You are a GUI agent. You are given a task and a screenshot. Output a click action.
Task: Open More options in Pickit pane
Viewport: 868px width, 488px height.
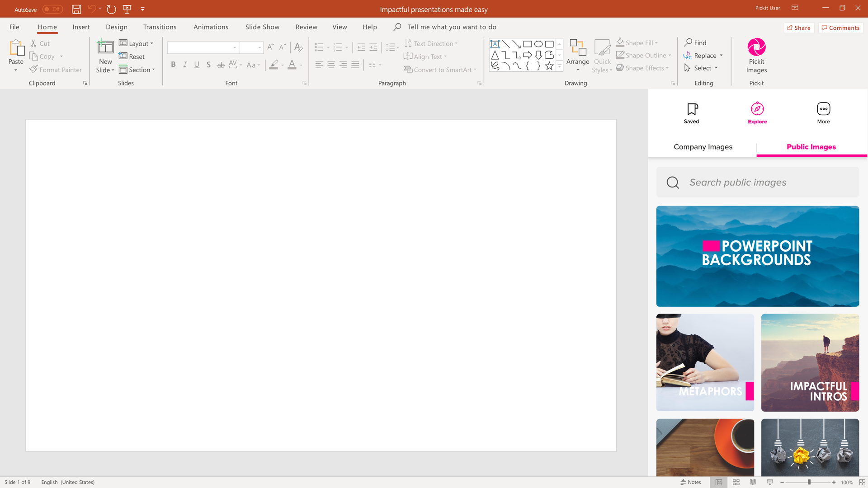click(824, 113)
